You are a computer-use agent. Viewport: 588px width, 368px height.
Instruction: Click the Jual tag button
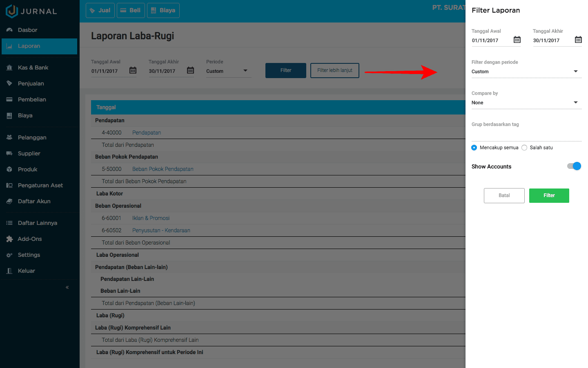(100, 10)
